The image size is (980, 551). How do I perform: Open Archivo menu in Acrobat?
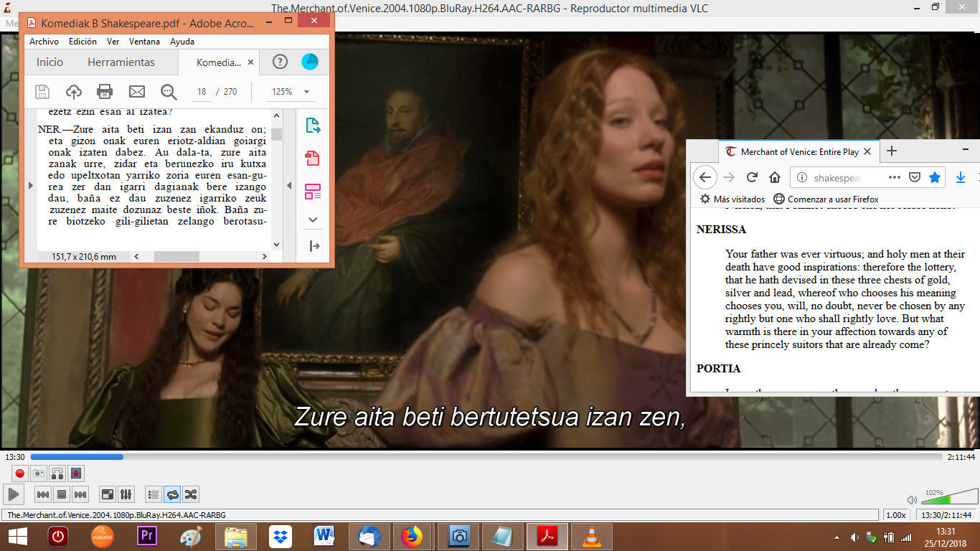[44, 42]
